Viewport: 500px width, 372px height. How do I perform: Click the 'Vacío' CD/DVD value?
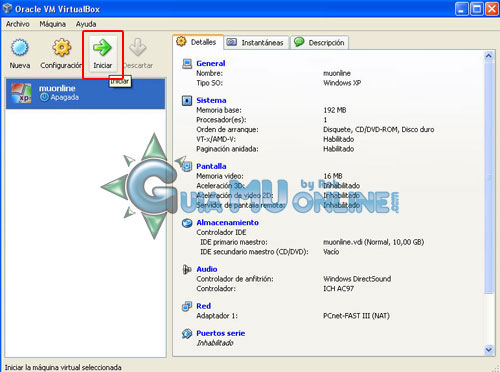[x=331, y=252]
